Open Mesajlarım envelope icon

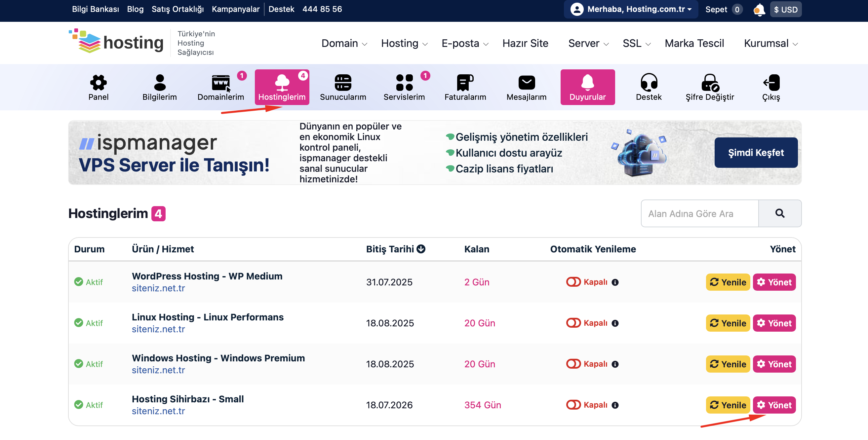pyautogui.click(x=526, y=83)
